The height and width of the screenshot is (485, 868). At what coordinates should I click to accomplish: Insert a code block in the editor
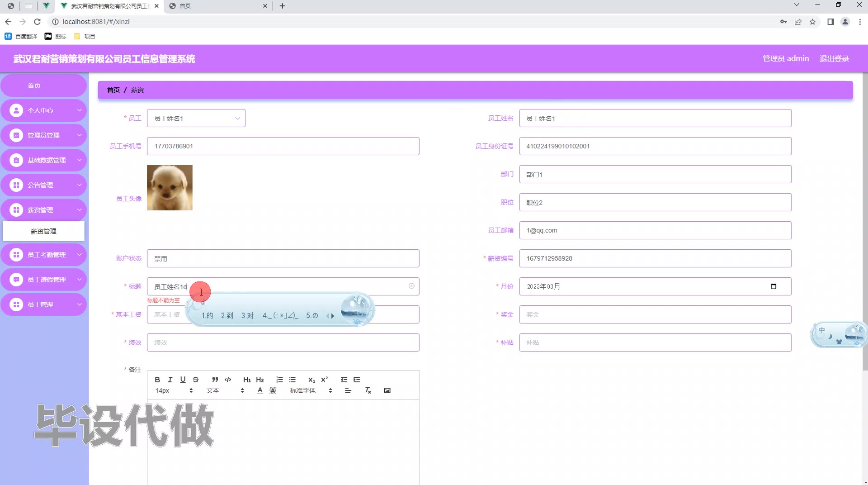(x=228, y=380)
